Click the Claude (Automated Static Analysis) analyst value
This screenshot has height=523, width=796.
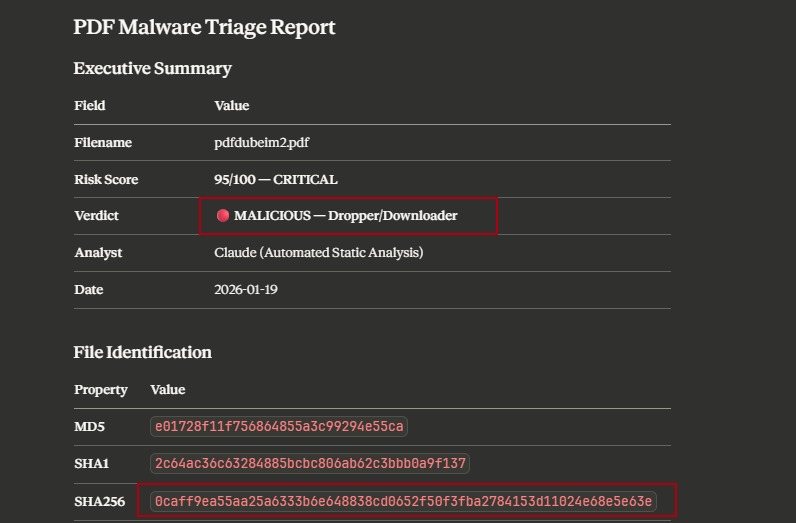pyautogui.click(x=318, y=253)
